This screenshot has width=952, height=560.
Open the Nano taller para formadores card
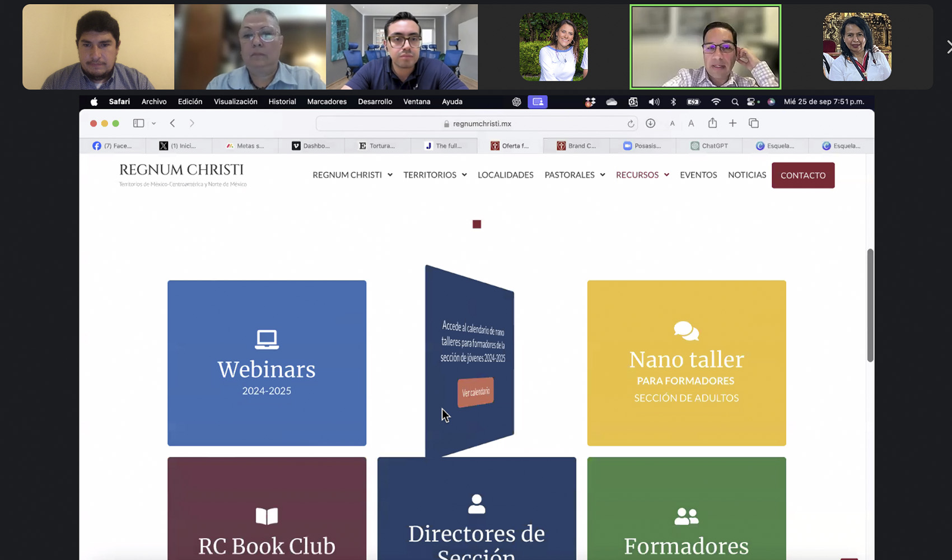pyautogui.click(x=687, y=363)
